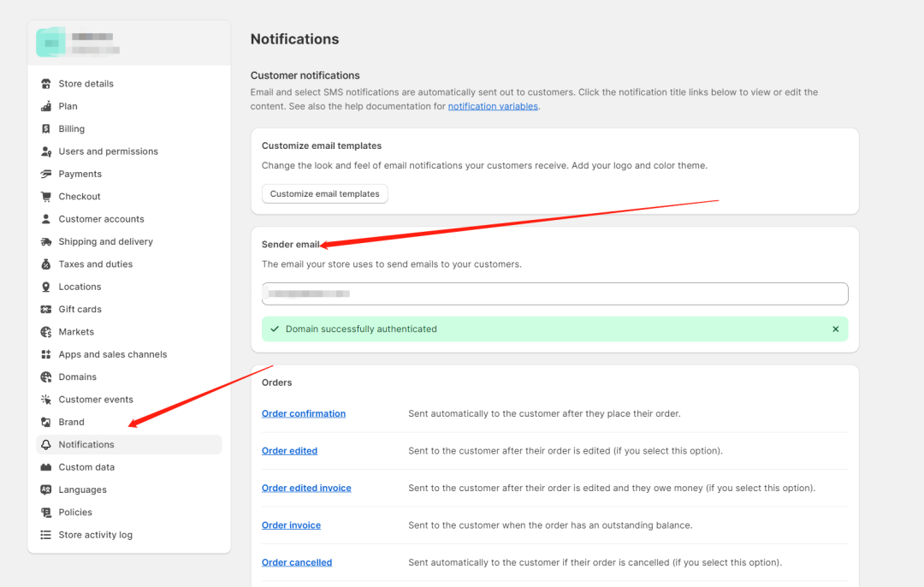Click the Billing receipt icon in sidebar
924x587 pixels.
[46, 129]
